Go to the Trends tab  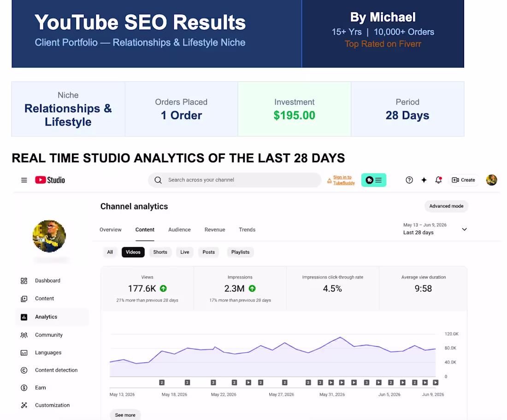(x=247, y=230)
